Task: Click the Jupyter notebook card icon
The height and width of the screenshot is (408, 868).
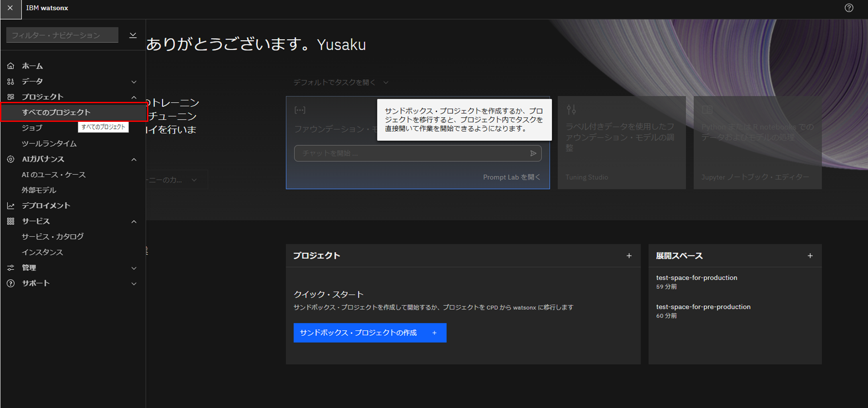Action: 707,110
